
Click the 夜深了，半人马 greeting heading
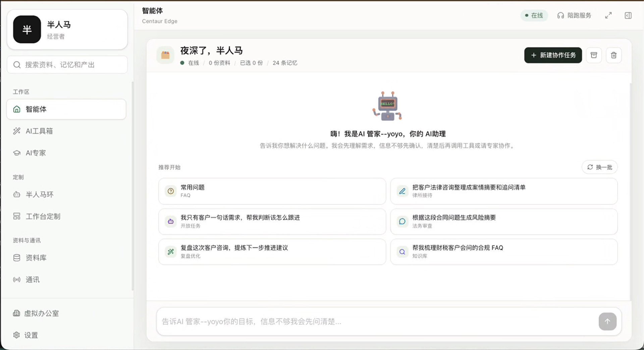tap(211, 51)
